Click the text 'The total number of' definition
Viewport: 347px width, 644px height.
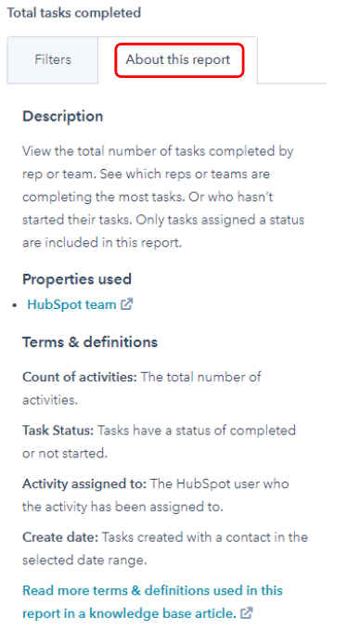coord(200,377)
